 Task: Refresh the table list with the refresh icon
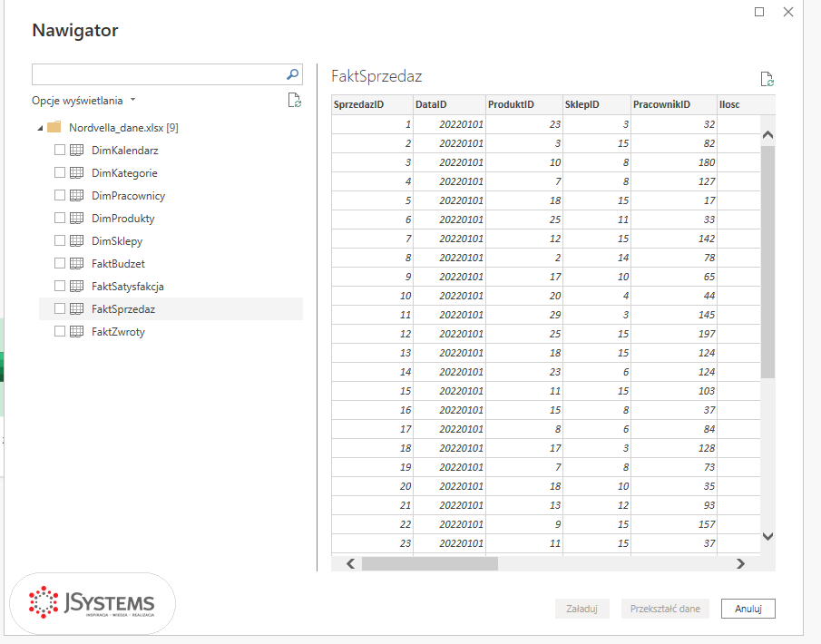pos(294,100)
